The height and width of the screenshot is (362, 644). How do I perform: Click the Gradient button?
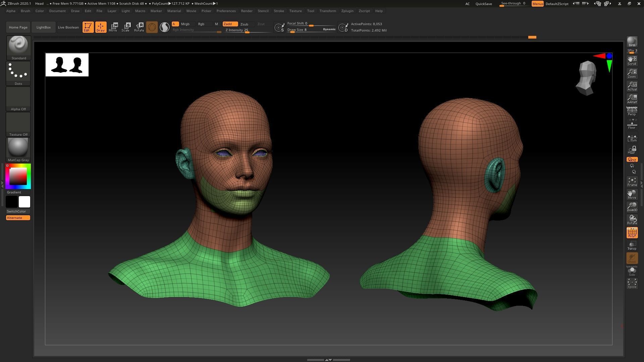(x=18, y=192)
